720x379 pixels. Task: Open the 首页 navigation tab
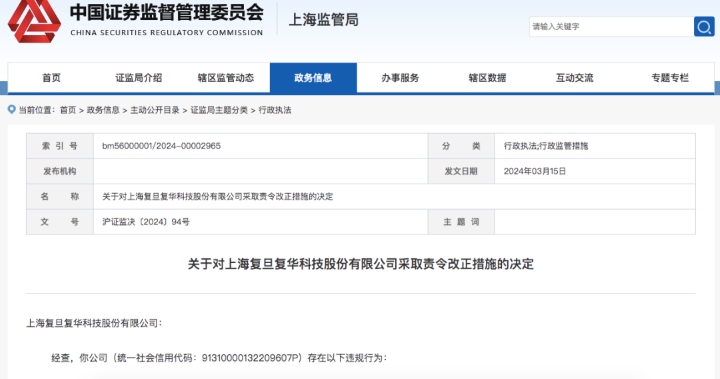click(x=51, y=78)
